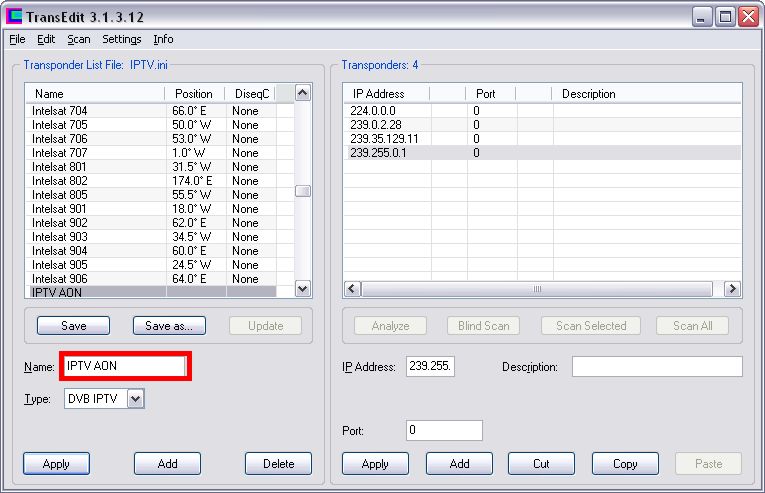Click the Port input field
This screenshot has height=493, width=765.
coord(444,430)
